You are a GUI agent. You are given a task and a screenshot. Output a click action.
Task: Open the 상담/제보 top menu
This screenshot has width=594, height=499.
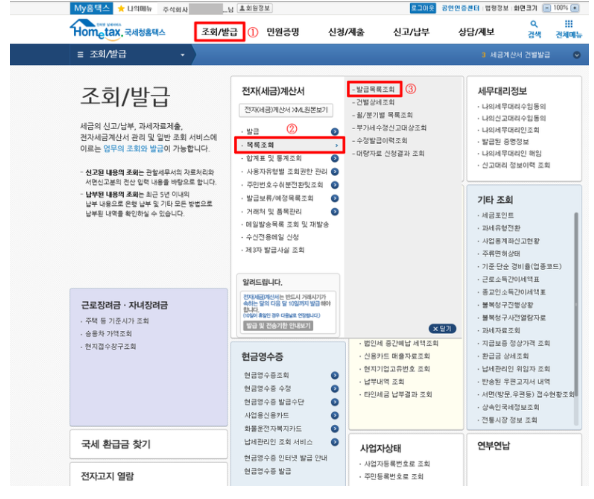(x=477, y=32)
